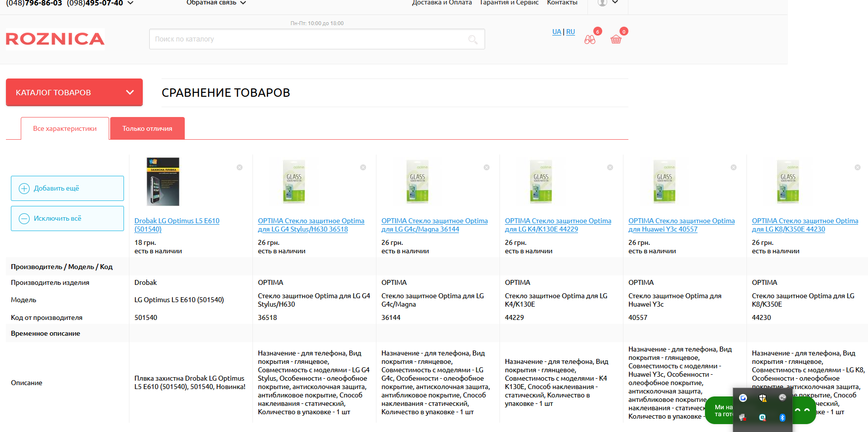Open Drobak LG Optimus L5 E610 link
Screen dimensions: 868x432
pyautogui.click(x=177, y=225)
